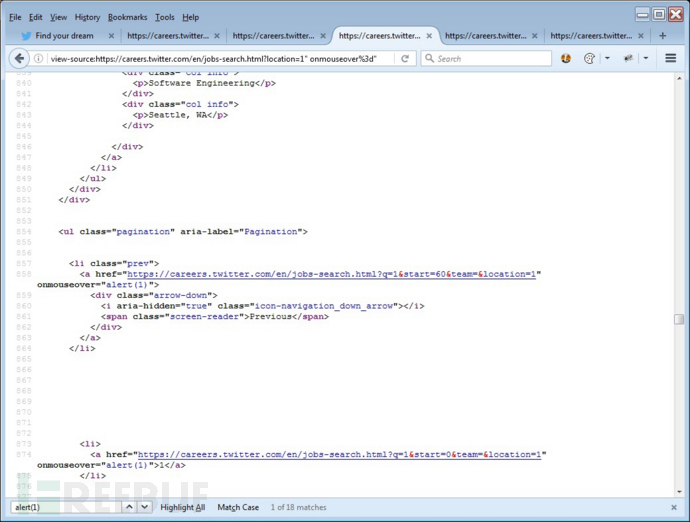
Task: Close the last careers.twitter tab
Action: click(x=641, y=36)
